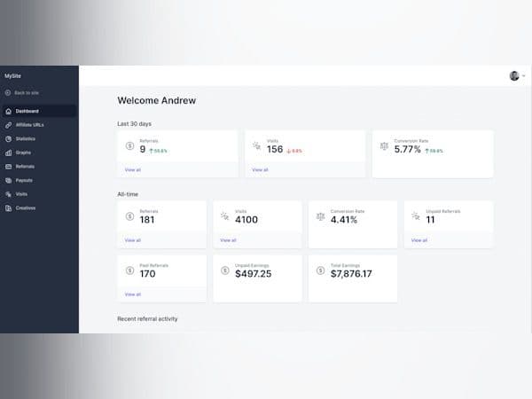Viewport: 532px width, 399px height.
Task: Click the Welcome Andrew heading
Action: 156,100
